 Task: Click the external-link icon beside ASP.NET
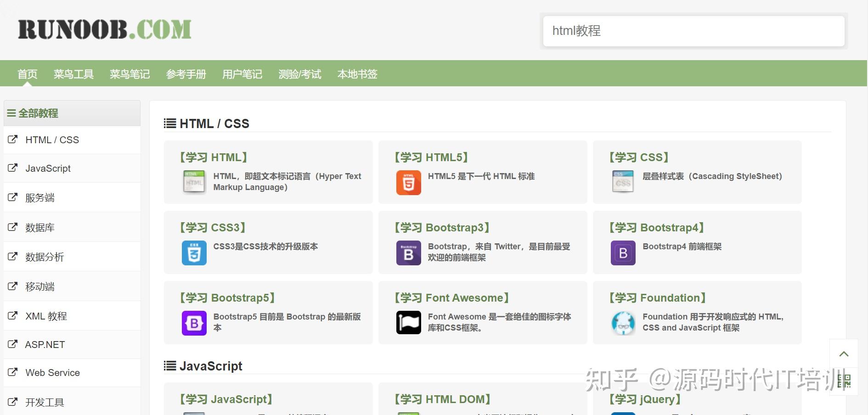click(x=13, y=344)
